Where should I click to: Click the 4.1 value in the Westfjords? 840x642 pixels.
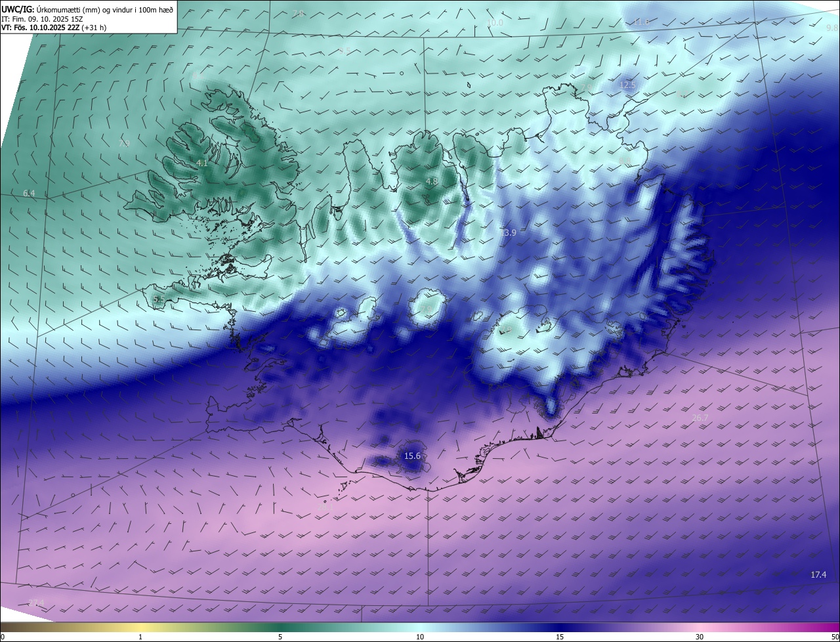[x=202, y=163]
